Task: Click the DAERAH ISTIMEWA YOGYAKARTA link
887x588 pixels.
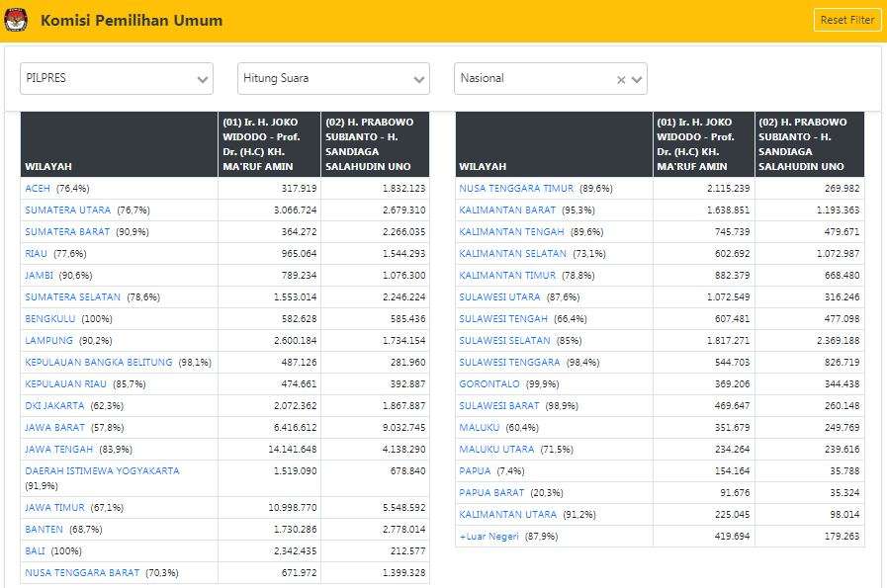Action: [x=102, y=470]
